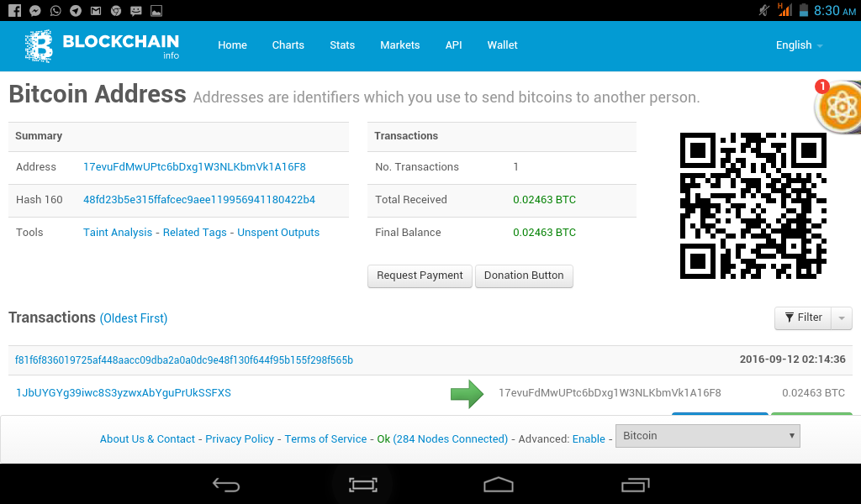Open the Unspent Outputs link
Image resolution: width=861 pixels, height=504 pixels.
[277, 233]
